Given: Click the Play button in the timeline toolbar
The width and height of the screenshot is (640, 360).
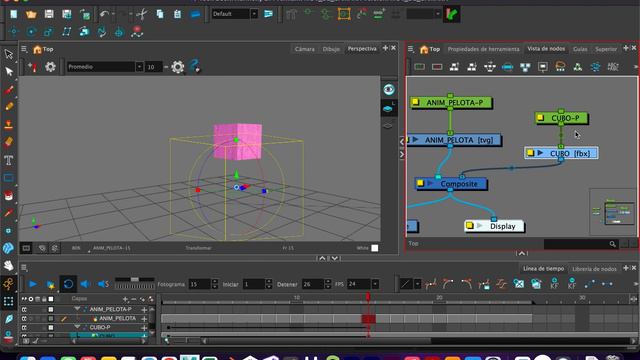Looking at the screenshot, I should 33,284.
